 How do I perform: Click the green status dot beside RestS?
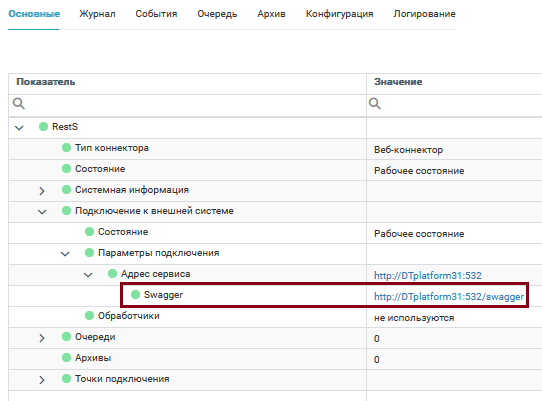[x=43, y=127]
